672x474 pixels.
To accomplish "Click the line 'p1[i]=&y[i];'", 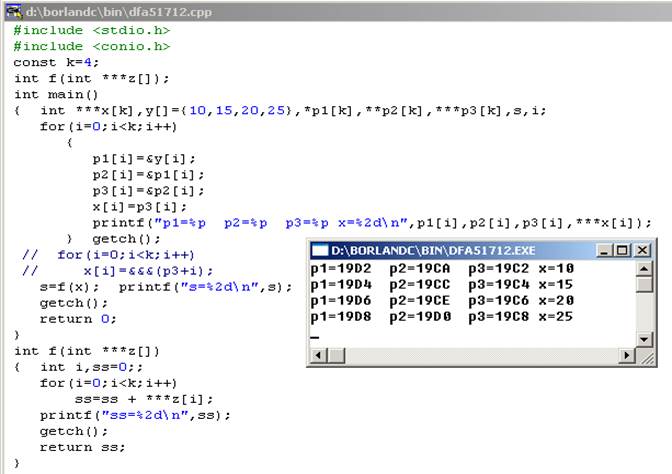I will pyautogui.click(x=144, y=159).
